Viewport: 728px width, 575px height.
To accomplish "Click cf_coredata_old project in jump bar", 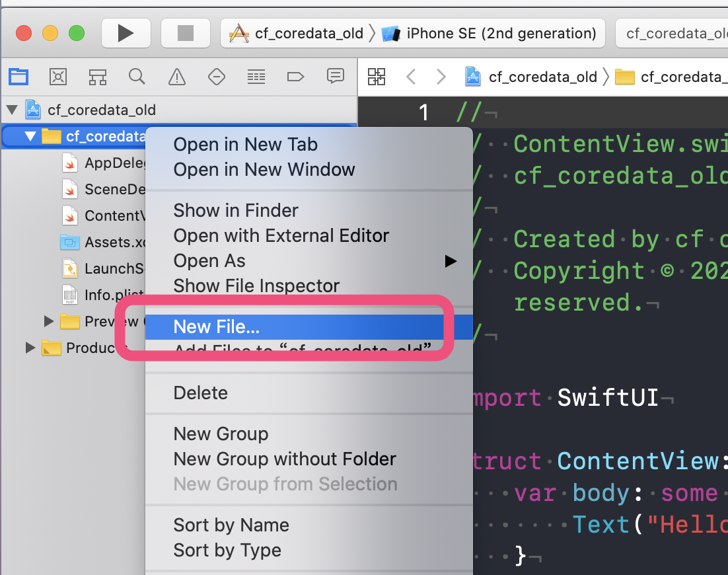I will [x=531, y=77].
